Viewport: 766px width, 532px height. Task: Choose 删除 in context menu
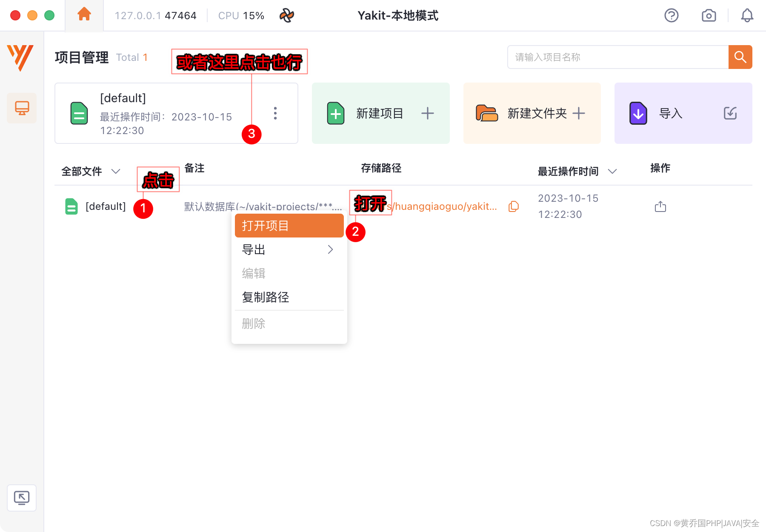[289, 324]
